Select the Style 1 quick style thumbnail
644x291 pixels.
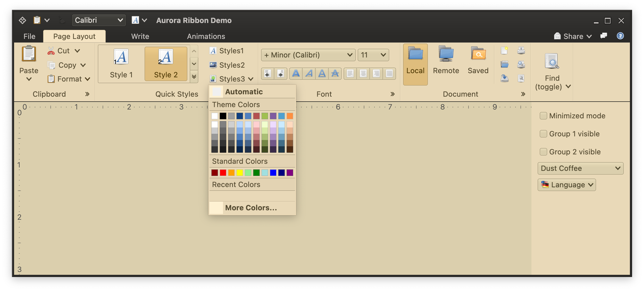pos(121,64)
